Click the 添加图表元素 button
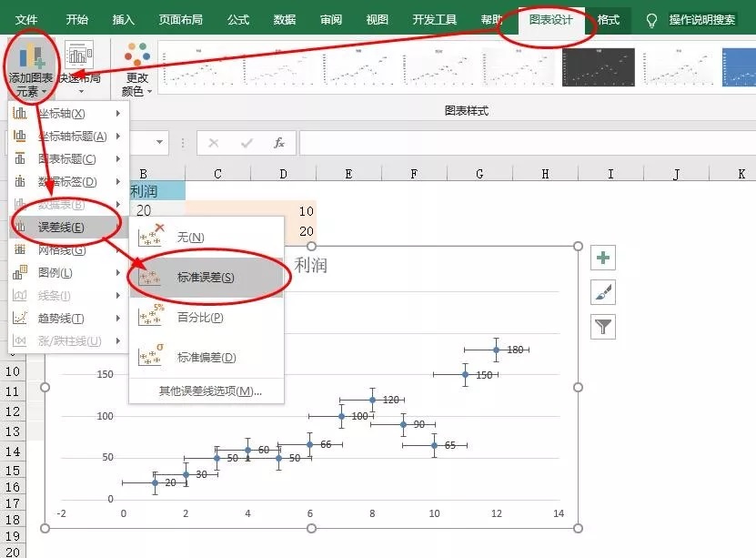 coord(31,68)
